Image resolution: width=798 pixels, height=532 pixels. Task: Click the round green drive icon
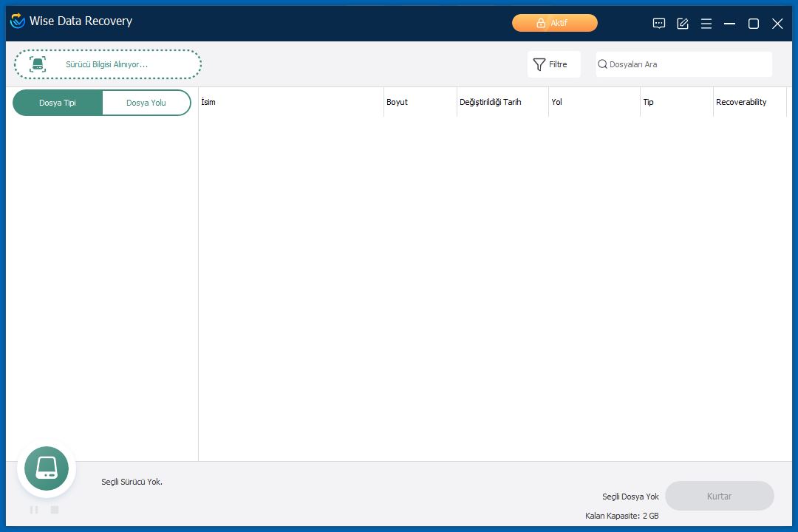(47, 468)
